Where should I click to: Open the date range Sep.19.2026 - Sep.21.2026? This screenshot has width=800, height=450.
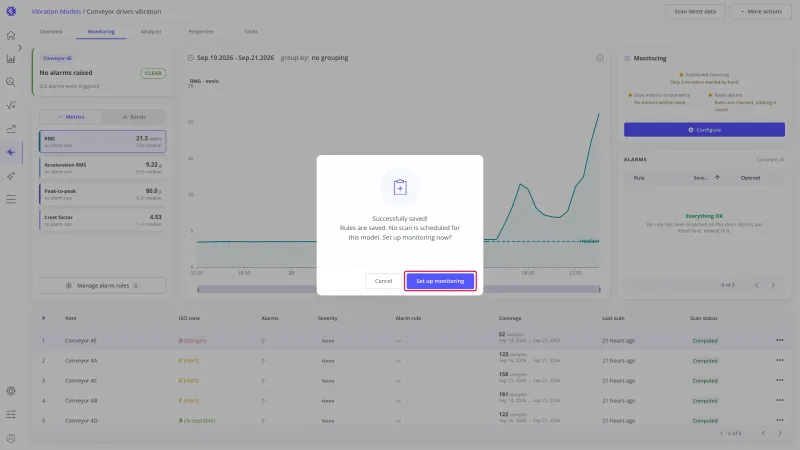tap(236, 58)
